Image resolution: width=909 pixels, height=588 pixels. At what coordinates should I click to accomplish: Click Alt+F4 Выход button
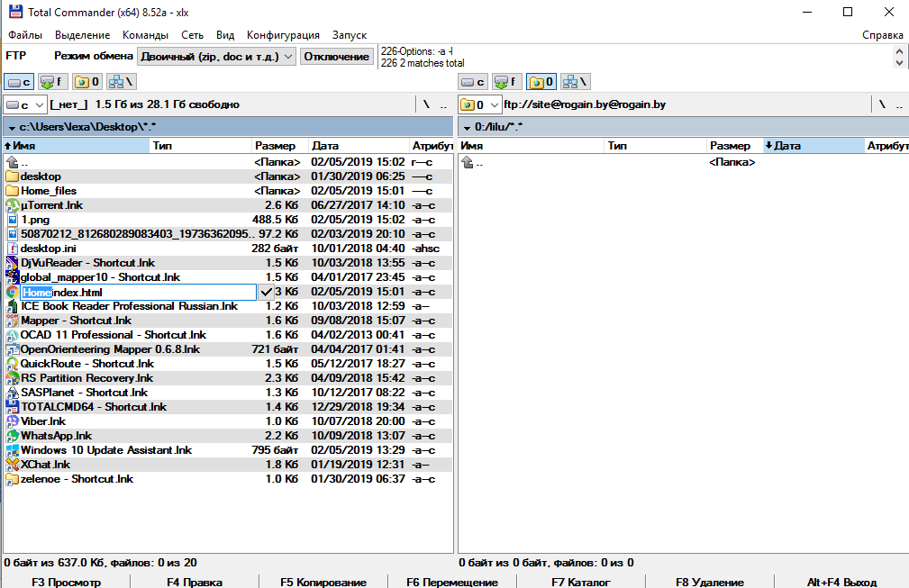(841, 582)
